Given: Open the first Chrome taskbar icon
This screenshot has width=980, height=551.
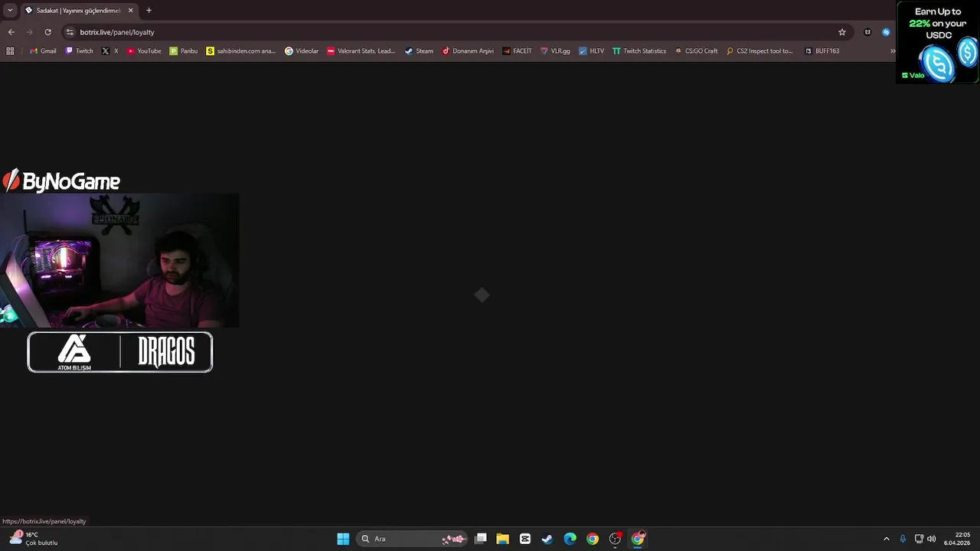Looking at the screenshot, I should point(593,539).
